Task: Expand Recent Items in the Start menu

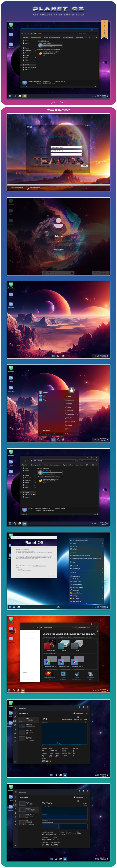Action: (71, 414)
